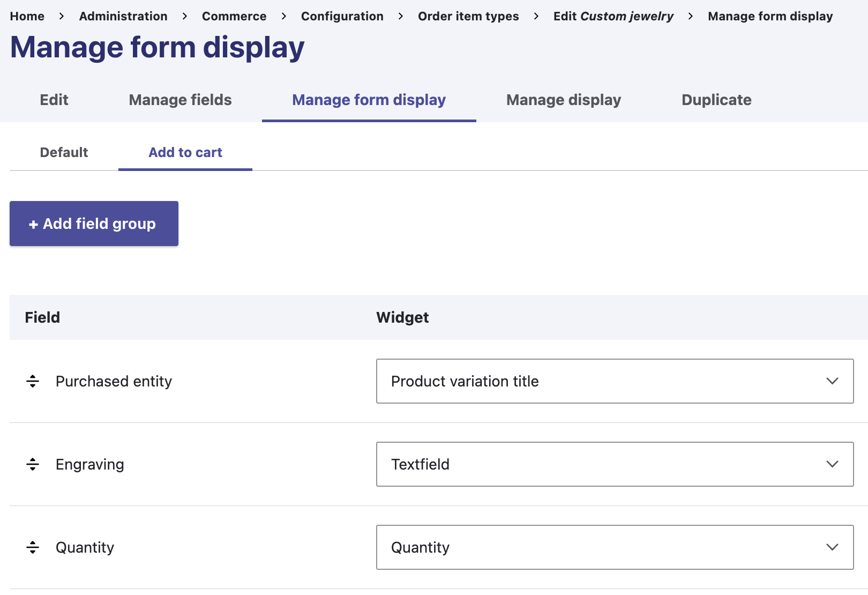Viewport: 868px width, 595px height.
Task: Open the Configuration breadcrumb link
Action: tap(342, 16)
